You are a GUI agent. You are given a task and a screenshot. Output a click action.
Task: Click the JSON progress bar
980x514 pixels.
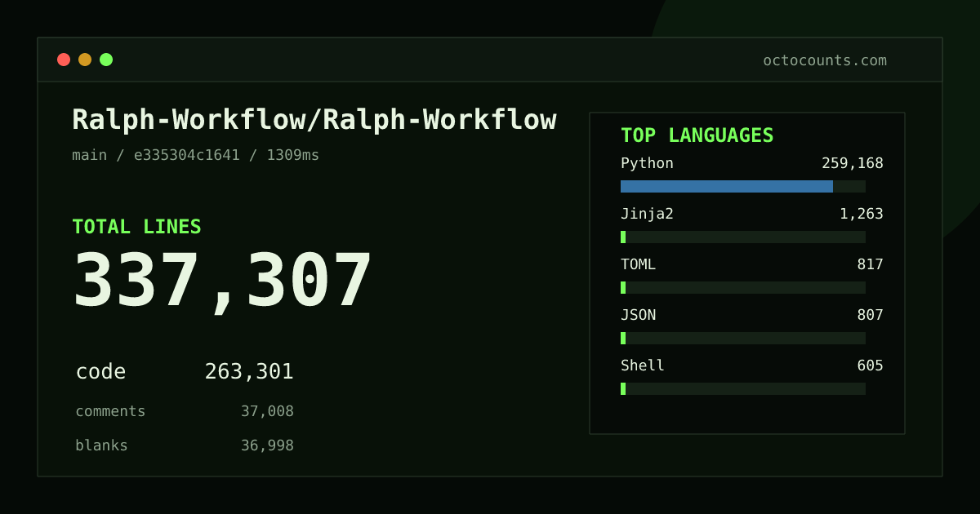tap(743, 338)
